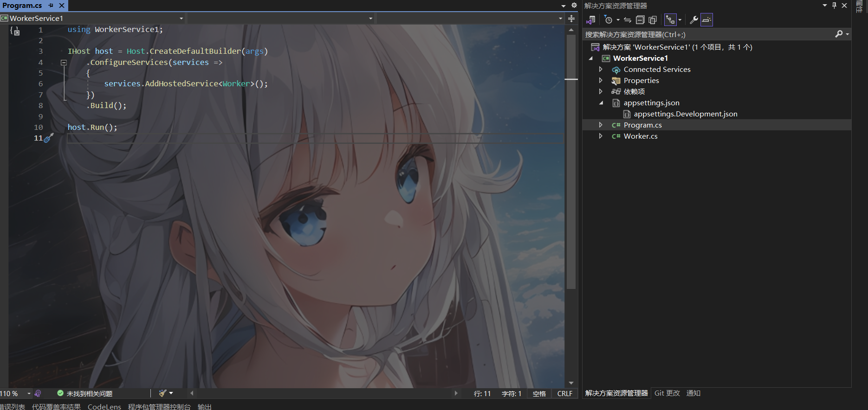Expand the Worker.cs node
The width and height of the screenshot is (868, 410).
[601, 136]
